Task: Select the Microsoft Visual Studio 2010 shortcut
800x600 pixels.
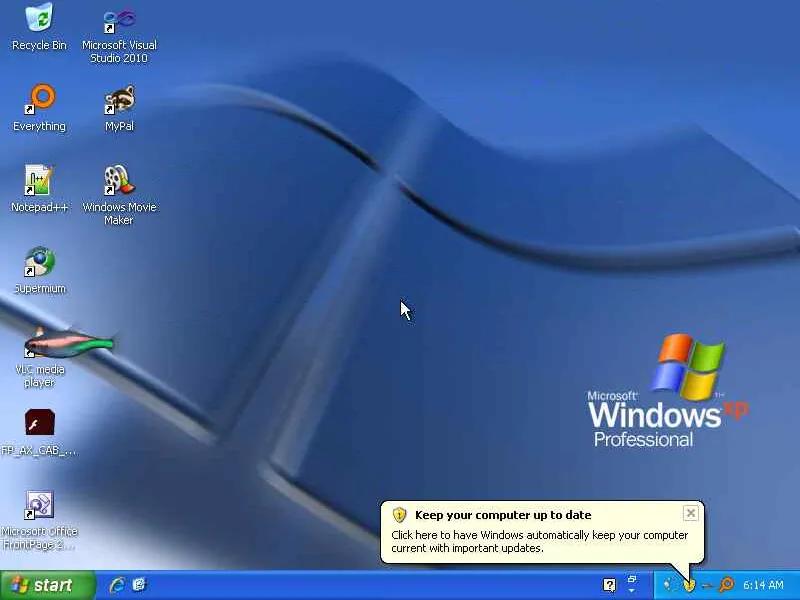Action: pyautogui.click(x=119, y=35)
